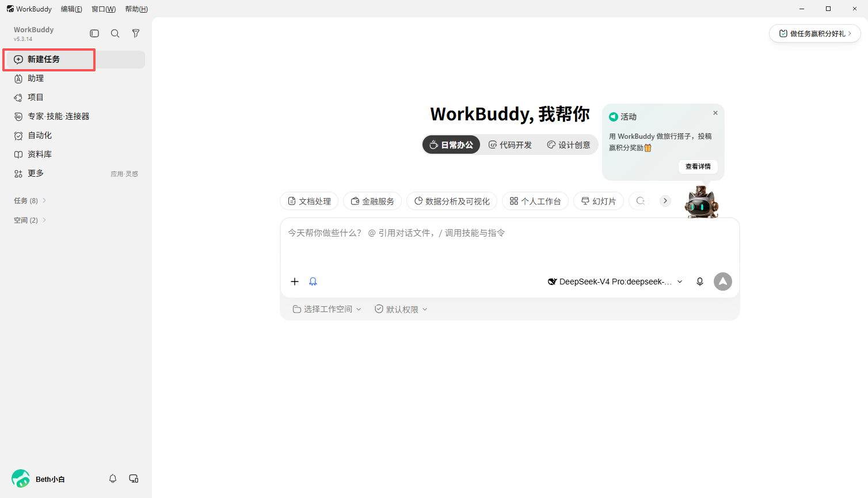
Task: Click the filter funnel icon
Action: coord(136,33)
